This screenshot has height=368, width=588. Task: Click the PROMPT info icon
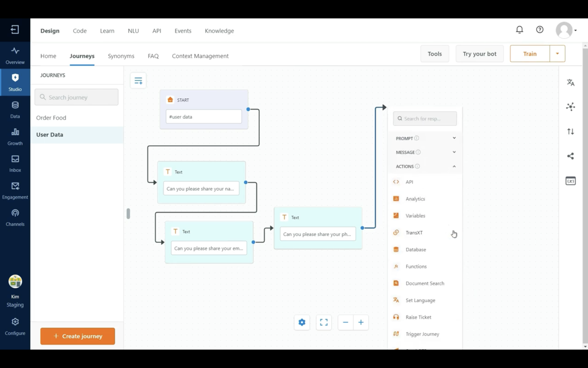coord(416,138)
